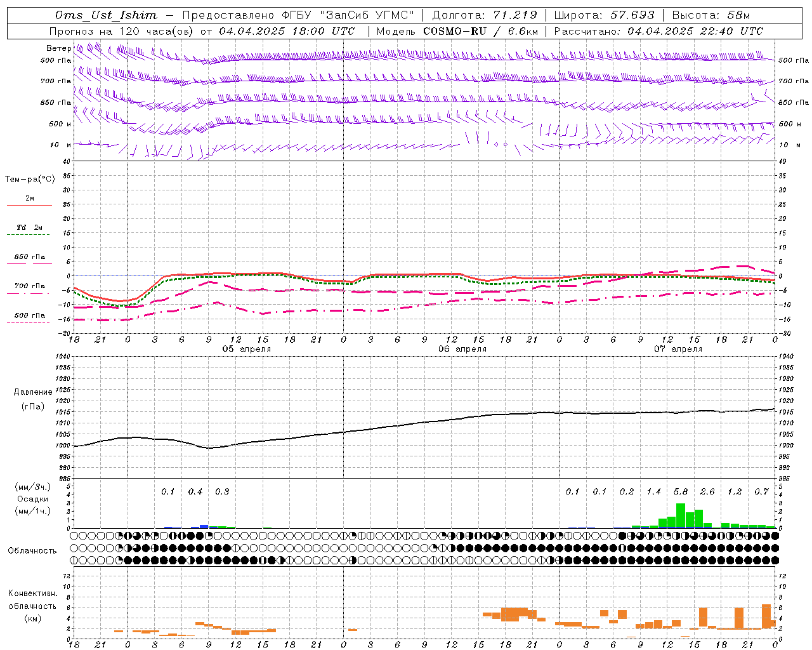
Task: Click the Осадки precipitation label
Action: pos(32,499)
